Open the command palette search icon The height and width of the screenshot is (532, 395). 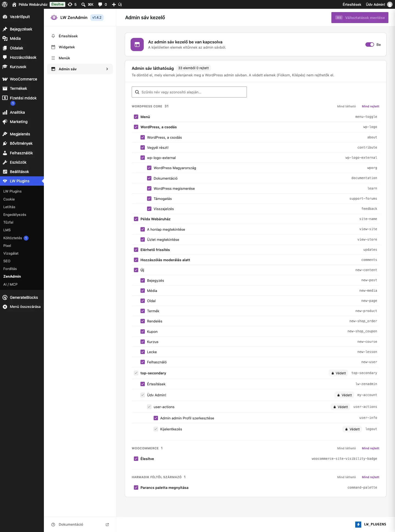pyautogui.click(x=83, y=4)
